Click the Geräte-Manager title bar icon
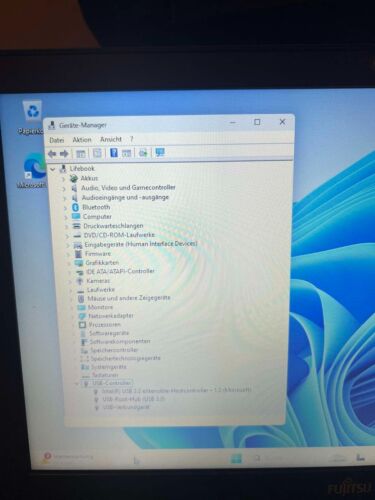Screen dimensions: 375x500 click(52, 125)
